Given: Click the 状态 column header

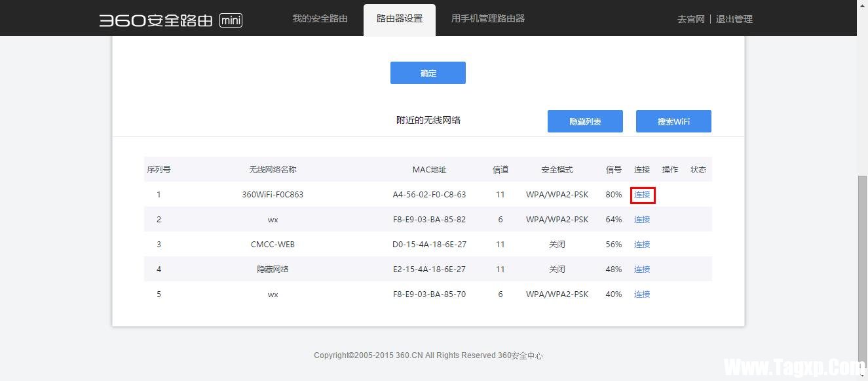Looking at the screenshot, I should 698,170.
